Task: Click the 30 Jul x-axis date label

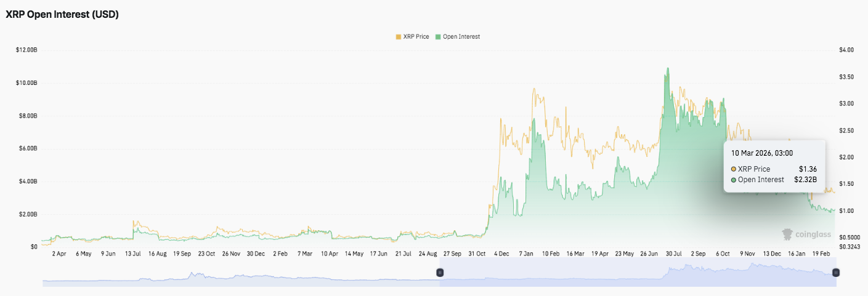Action: [673, 253]
